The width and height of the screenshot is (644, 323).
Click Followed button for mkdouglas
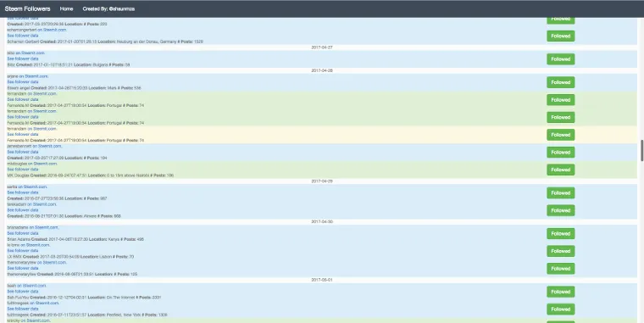tap(561, 170)
